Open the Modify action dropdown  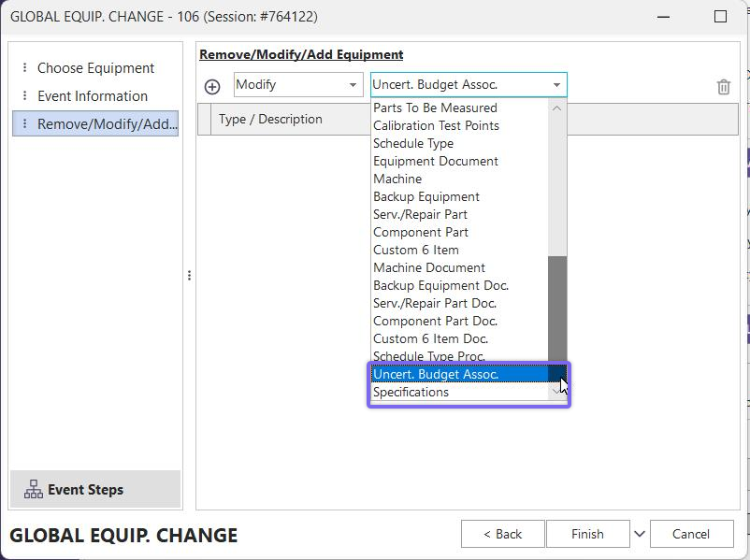[297, 85]
